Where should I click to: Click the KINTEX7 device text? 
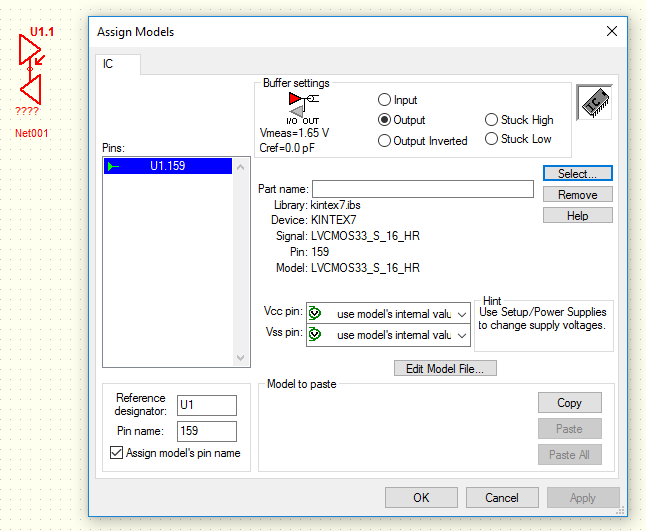pos(333,220)
